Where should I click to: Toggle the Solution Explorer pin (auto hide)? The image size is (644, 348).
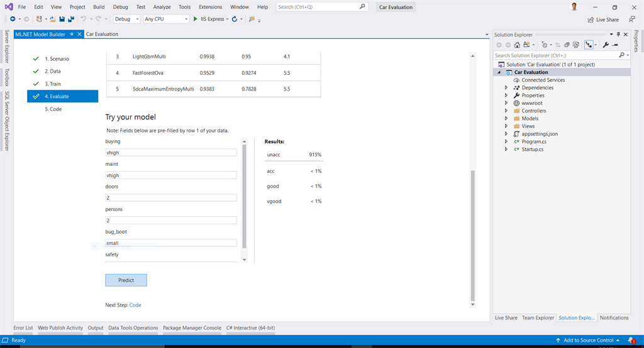coord(619,35)
